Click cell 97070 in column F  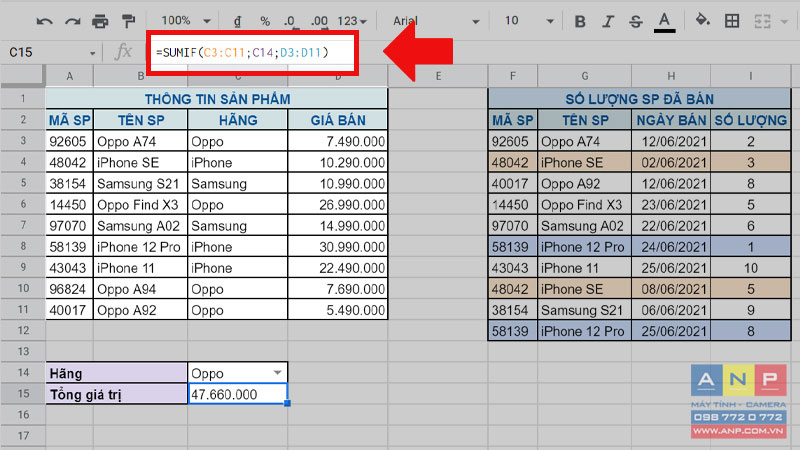(x=513, y=226)
